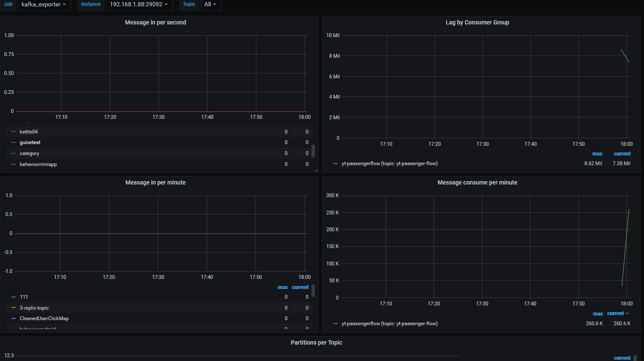Sort Message consume per minute legend by current
644x361 pixels.
(x=617, y=313)
